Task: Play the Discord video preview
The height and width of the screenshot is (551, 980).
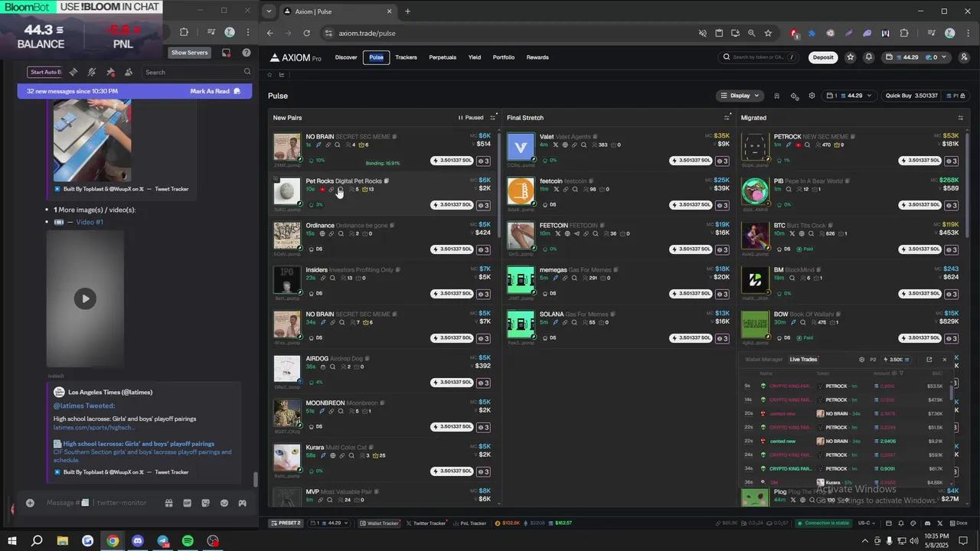Action: tap(85, 298)
